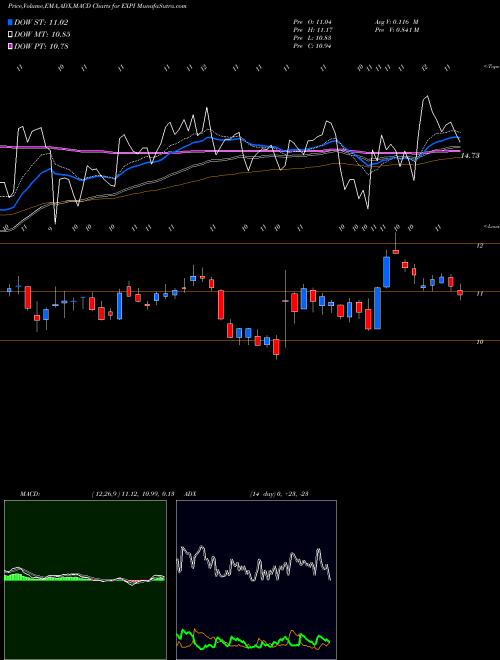The height and width of the screenshot is (660, 500).
Task: Click the chart title mentioning MunafaSutra.com
Action: coord(97,6)
